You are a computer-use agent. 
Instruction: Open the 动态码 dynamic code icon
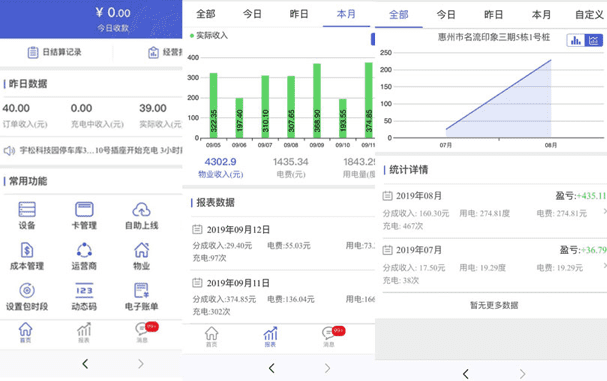84,290
